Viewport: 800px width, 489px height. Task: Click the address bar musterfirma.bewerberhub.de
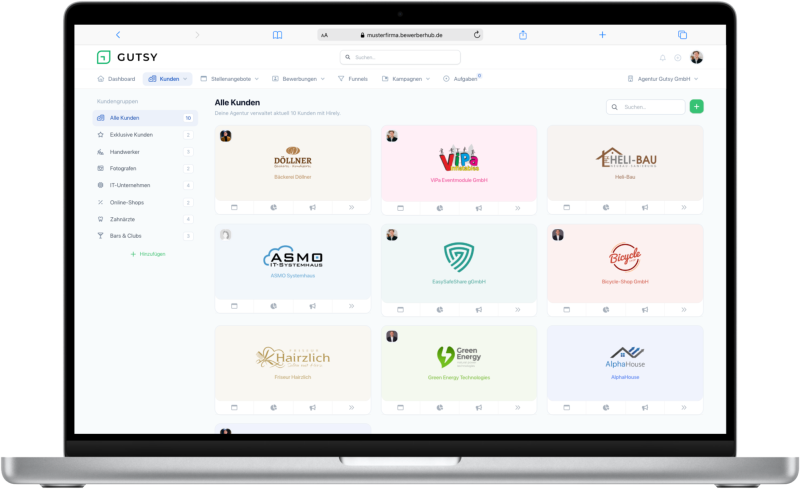[x=401, y=35]
